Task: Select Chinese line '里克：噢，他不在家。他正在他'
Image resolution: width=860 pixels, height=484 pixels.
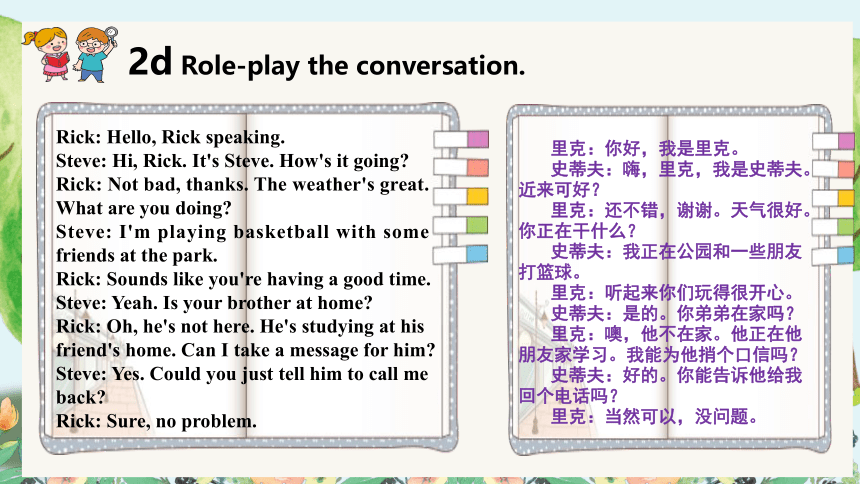Action: click(676, 334)
